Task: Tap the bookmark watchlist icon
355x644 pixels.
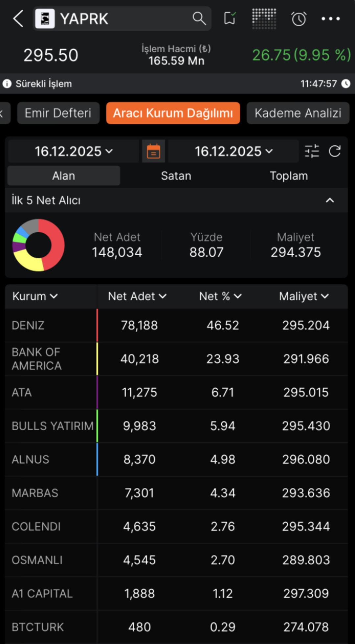Action: click(230, 18)
